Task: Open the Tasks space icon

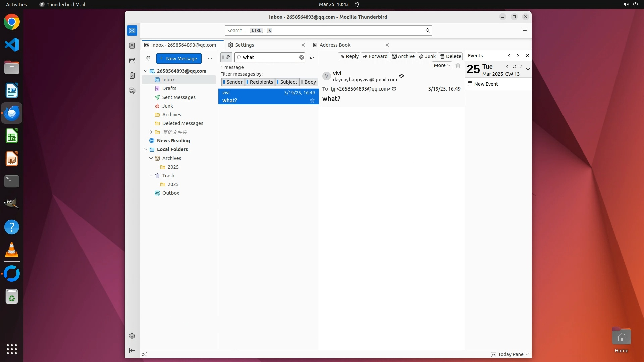Action: (x=132, y=76)
